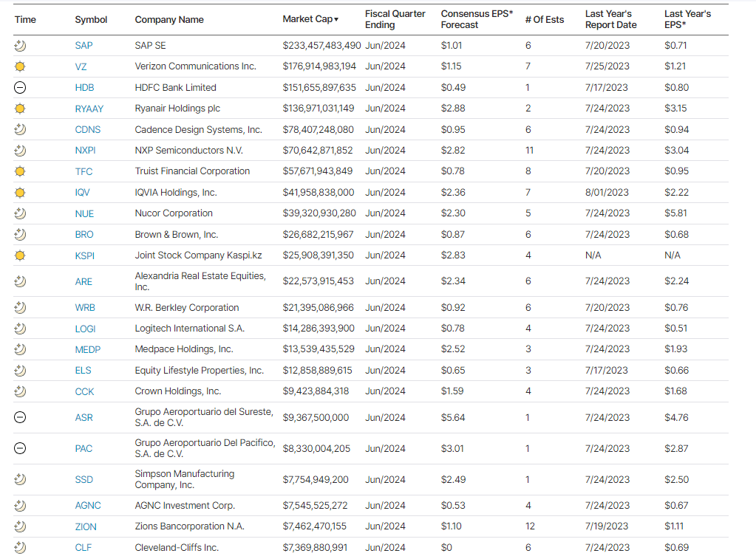Screen dimensions: 756x556
Task: Click the after-hours moon icon for CDNS
Action: (x=20, y=130)
